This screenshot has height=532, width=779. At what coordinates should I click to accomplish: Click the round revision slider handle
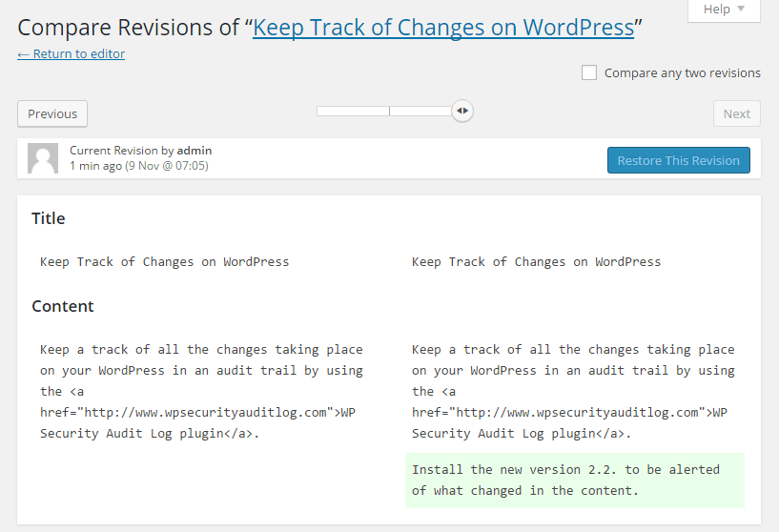(462, 111)
